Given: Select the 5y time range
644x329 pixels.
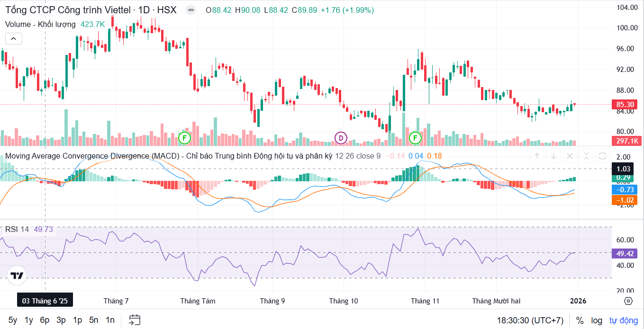Looking at the screenshot, I should 13,320.
